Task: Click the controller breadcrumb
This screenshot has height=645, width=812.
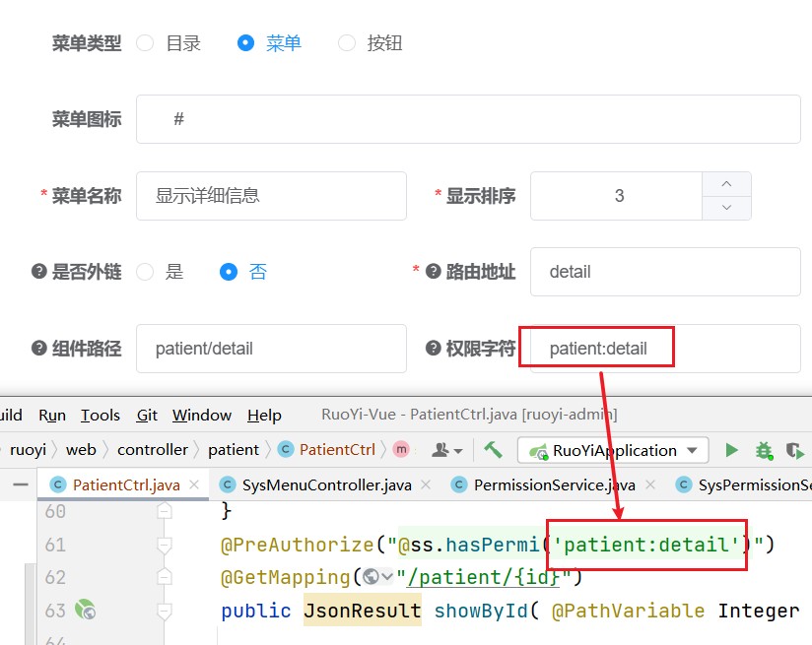Action: pyautogui.click(x=152, y=450)
